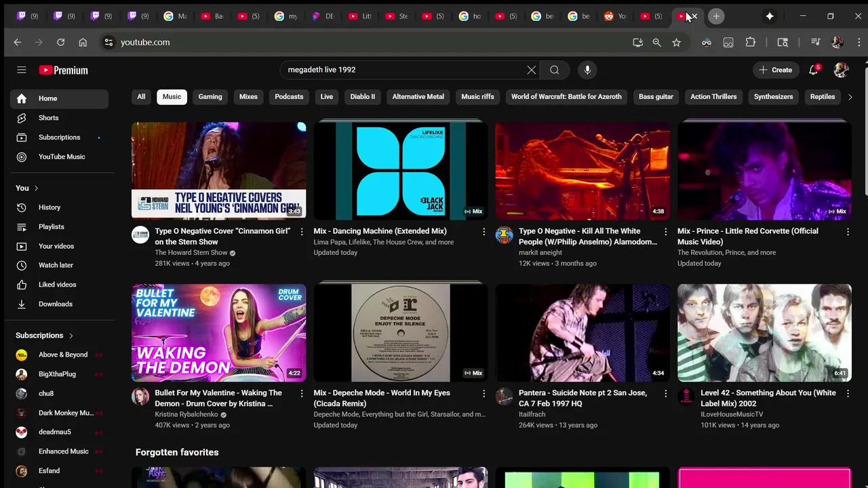
Task: Open Home in the sidebar
Action: 59,98
